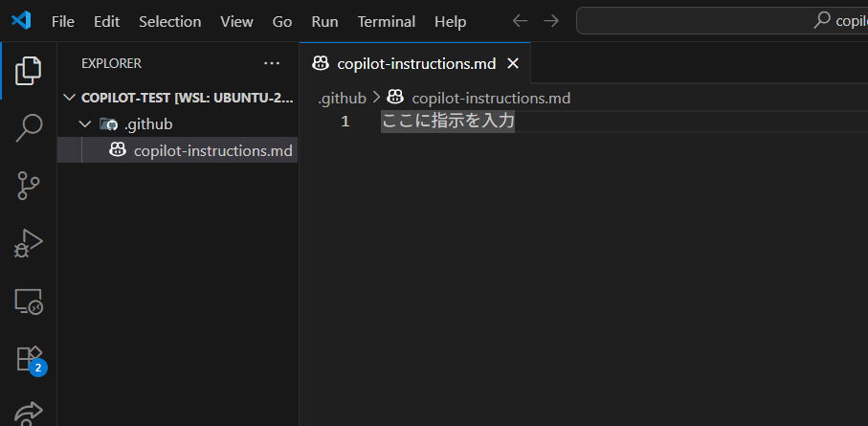Open the Edit menu

[107, 22]
